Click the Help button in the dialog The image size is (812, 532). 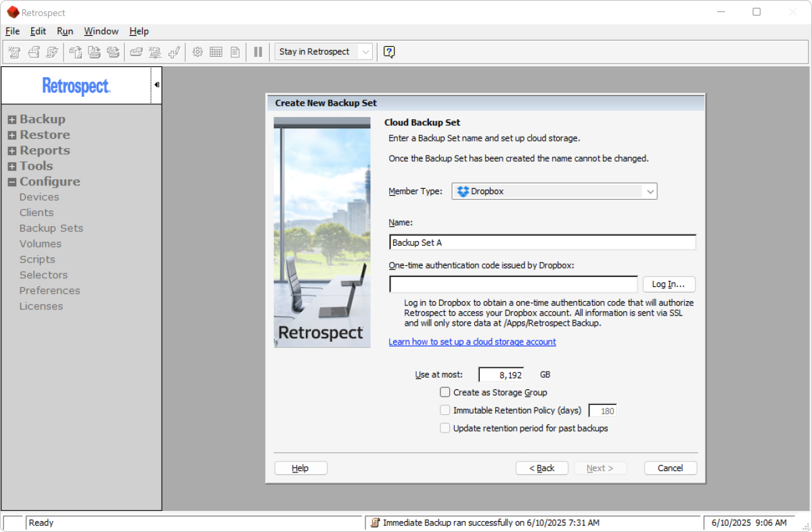coord(300,468)
